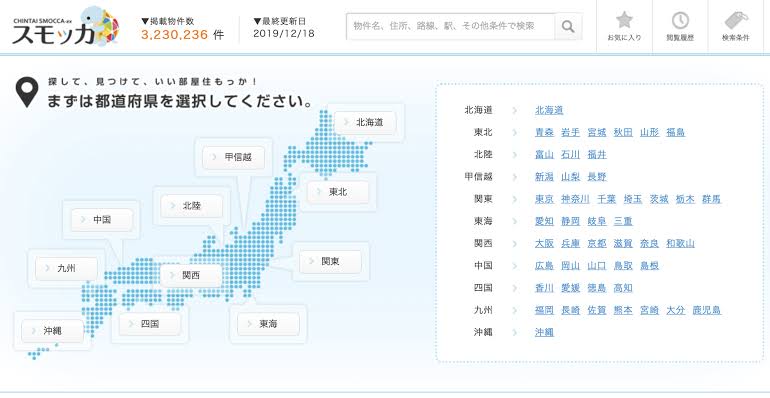Open the 福岡 prefecture link
The width and height of the screenshot is (770, 398).
[x=544, y=310]
